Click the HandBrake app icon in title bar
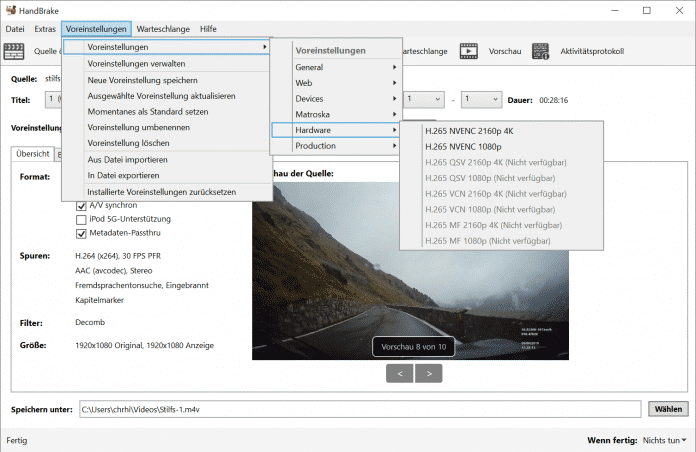Viewport: 696px width, 452px height. [x=11, y=10]
